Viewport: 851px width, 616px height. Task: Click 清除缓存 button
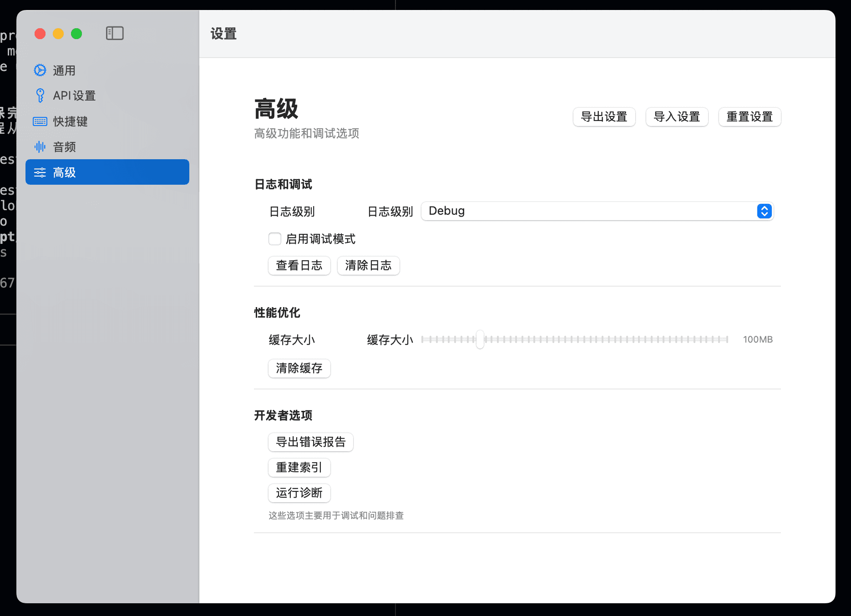pos(299,368)
